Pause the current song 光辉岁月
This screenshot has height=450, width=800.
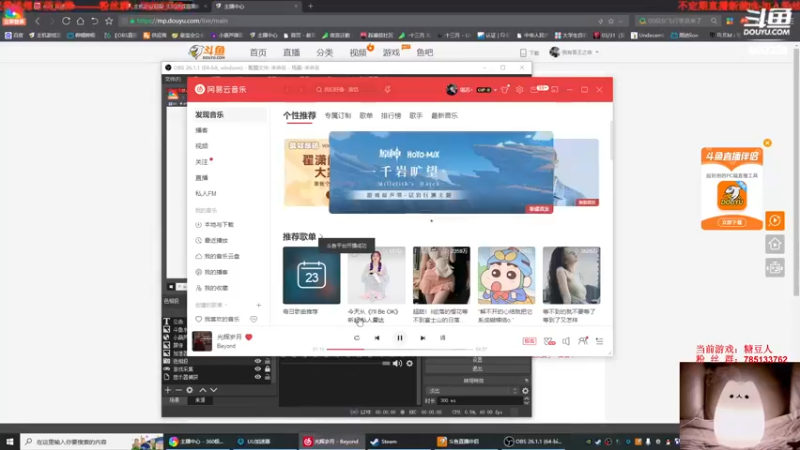click(x=400, y=338)
